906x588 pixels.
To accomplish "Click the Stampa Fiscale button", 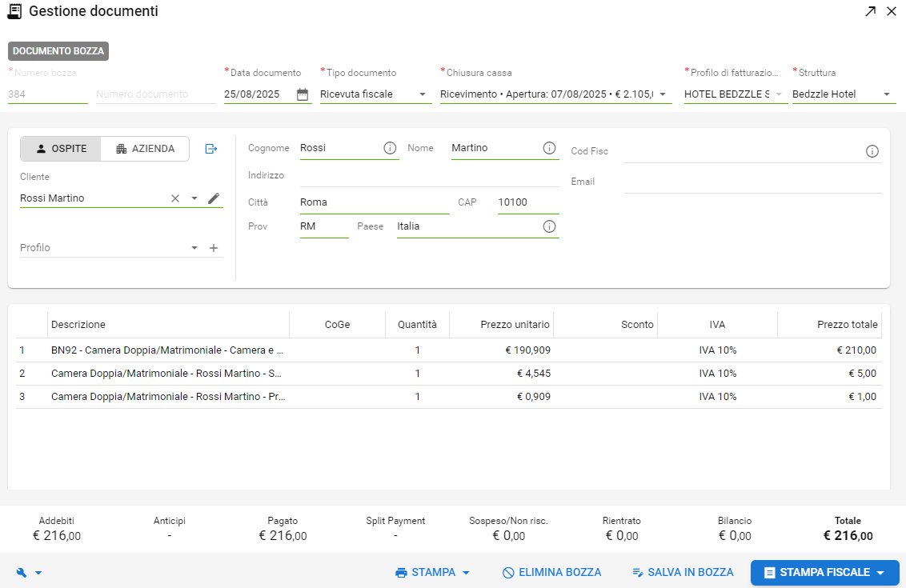I will [x=824, y=573].
